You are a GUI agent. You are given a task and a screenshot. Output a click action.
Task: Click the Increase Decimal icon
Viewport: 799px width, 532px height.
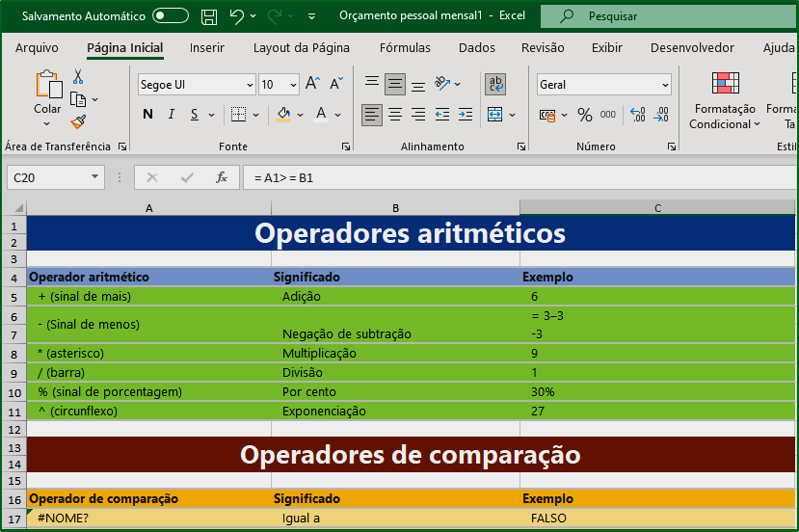(x=638, y=115)
